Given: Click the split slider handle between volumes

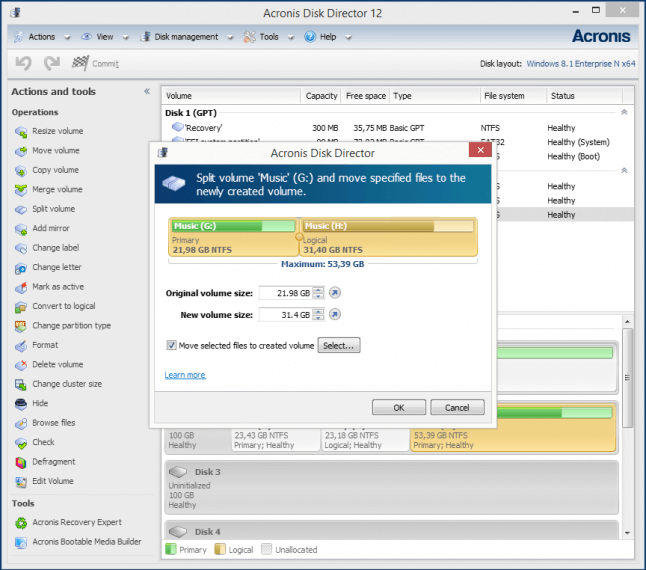Looking at the screenshot, I should 299,238.
